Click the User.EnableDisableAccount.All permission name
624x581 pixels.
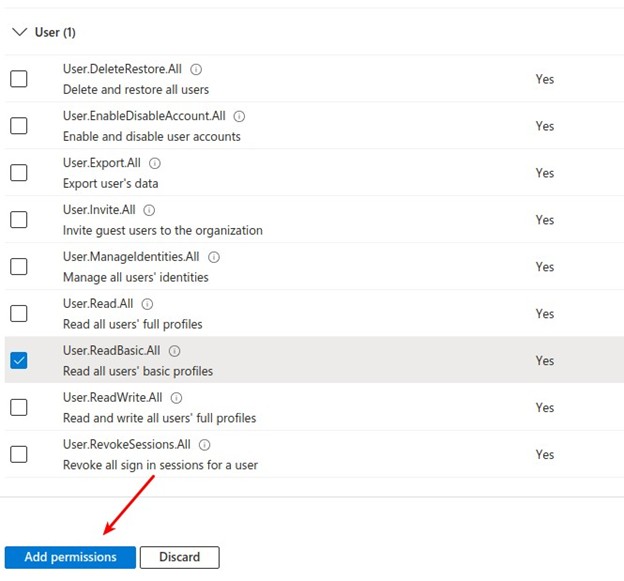144,116
